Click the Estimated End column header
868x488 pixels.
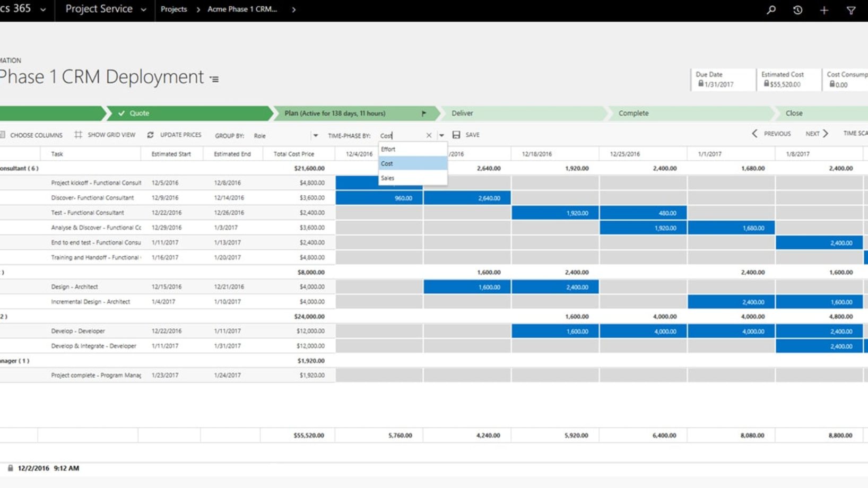pos(232,154)
